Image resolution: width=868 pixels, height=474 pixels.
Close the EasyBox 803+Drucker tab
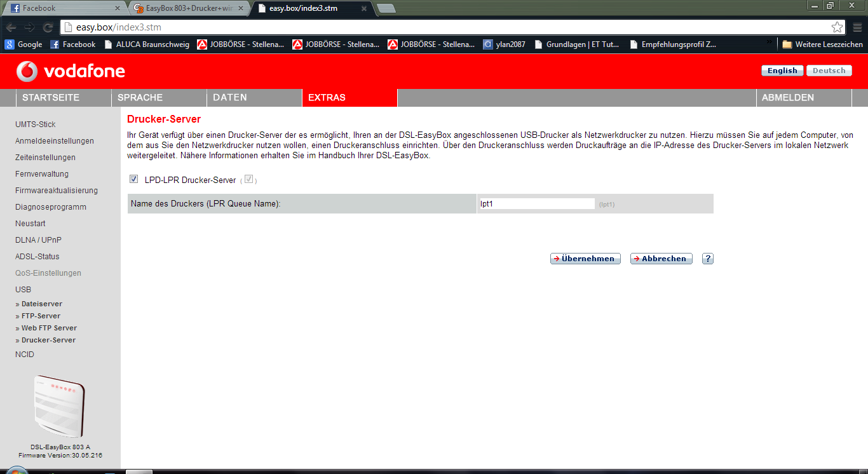tap(240, 8)
